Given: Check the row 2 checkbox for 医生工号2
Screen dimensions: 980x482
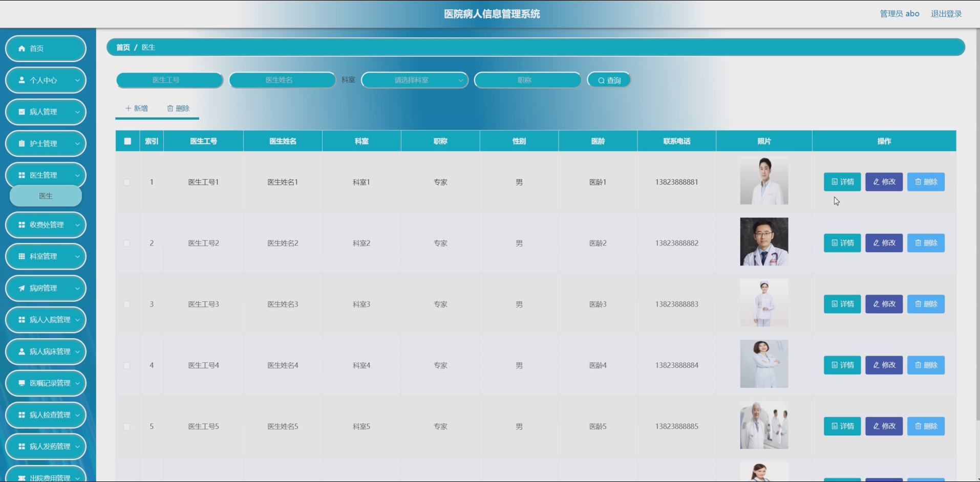Looking at the screenshot, I should pos(127,244).
